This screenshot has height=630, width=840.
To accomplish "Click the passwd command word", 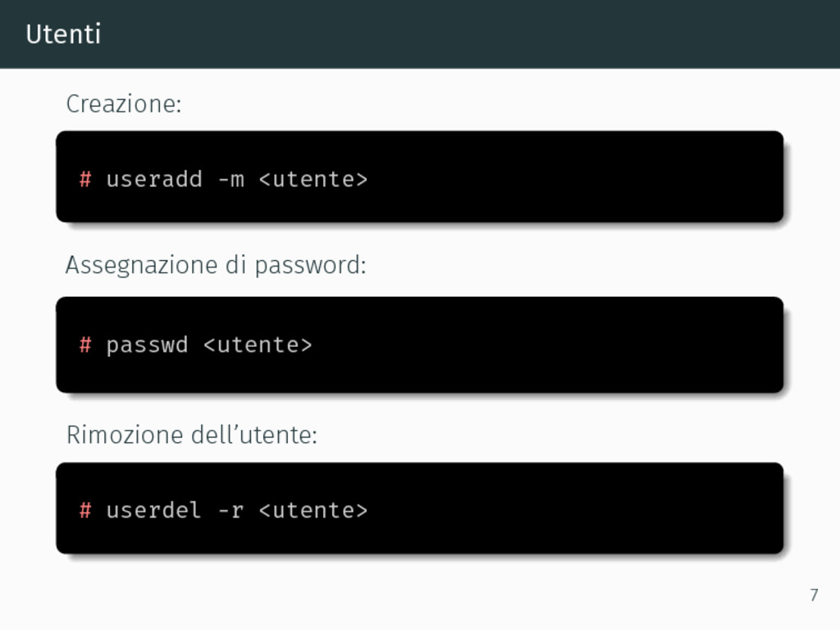I will [x=148, y=345].
